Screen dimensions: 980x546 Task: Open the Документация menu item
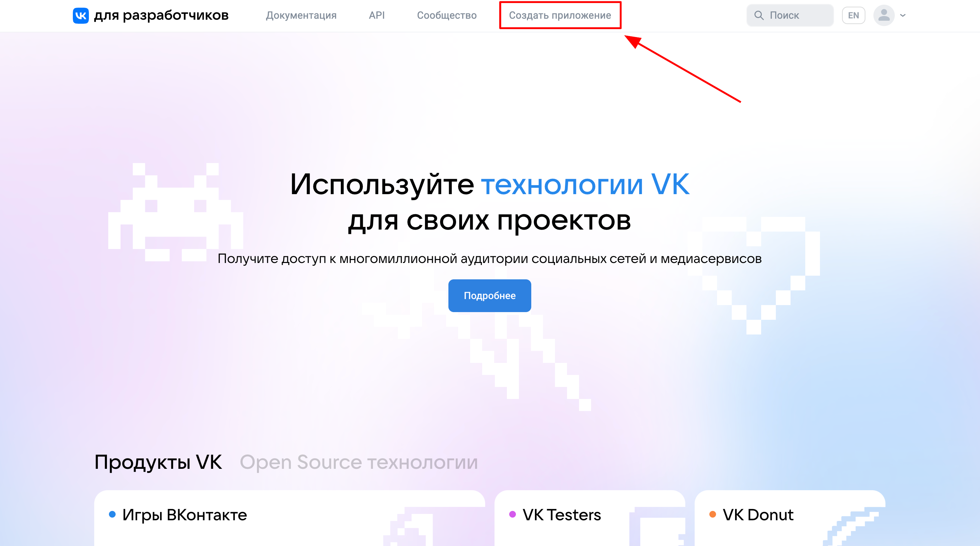301,16
